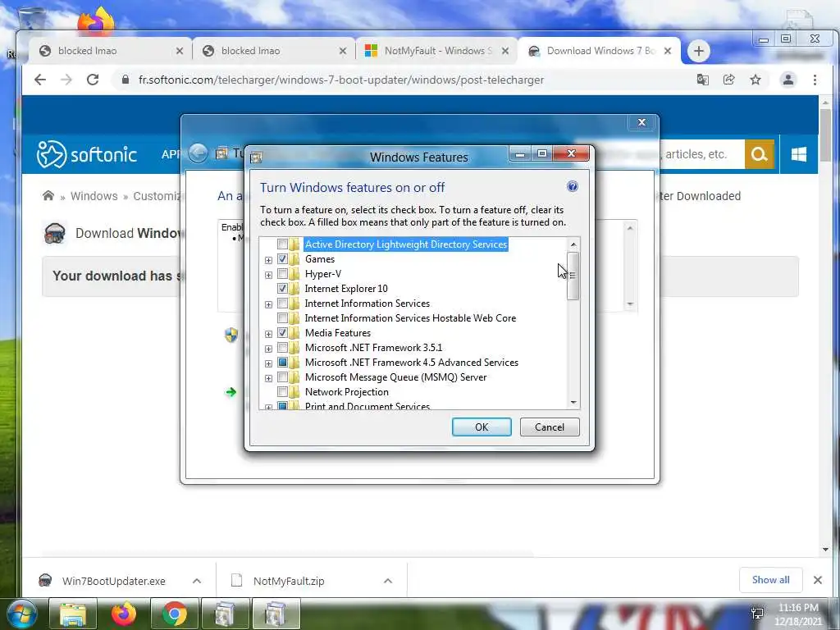Close the downloads bar
Screen dimensions: 840x630
(x=818, y=580)
